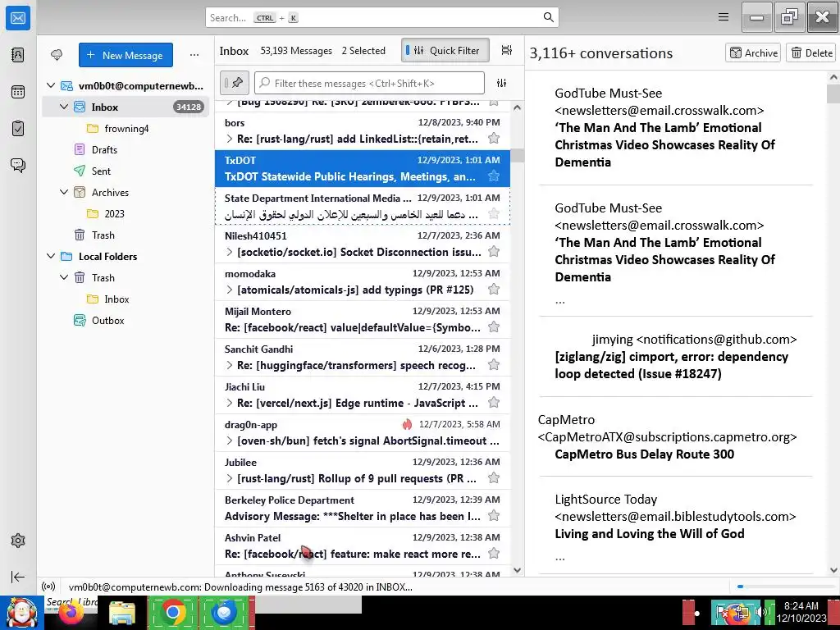Image resolution: width=840 pixels, height=630 pixels.
Task: Open Firefox from the taskbar
Action: pos(71,613)
